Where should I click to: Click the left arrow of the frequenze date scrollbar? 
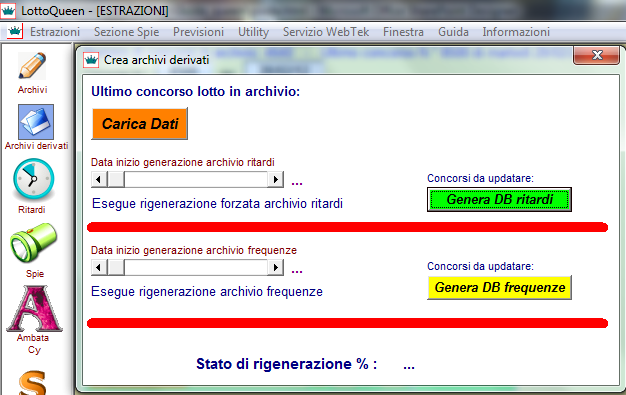pos(99,267)
